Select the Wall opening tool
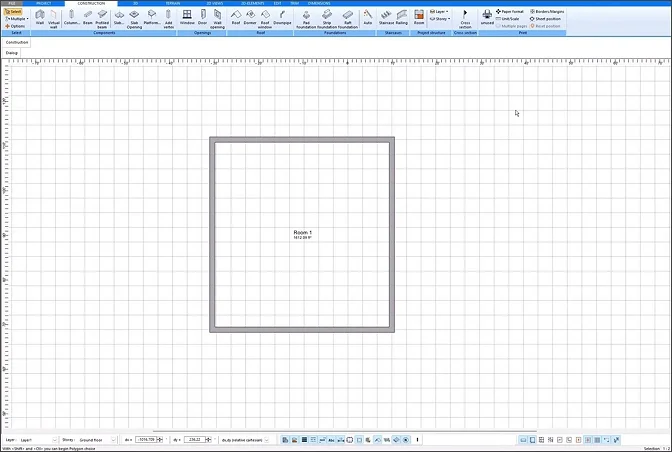Image resolution: width=672 pixels, height=452 pixels. click(x=217, y=19)
